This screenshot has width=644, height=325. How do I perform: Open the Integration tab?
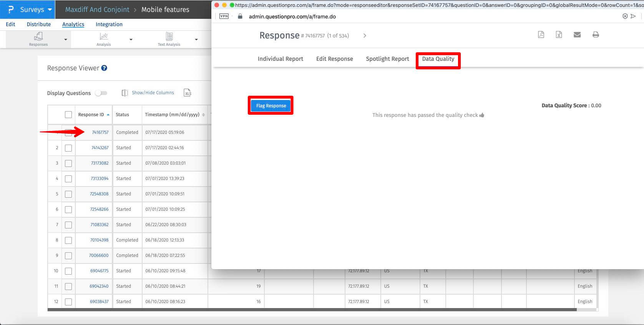(x=109, y=24)
